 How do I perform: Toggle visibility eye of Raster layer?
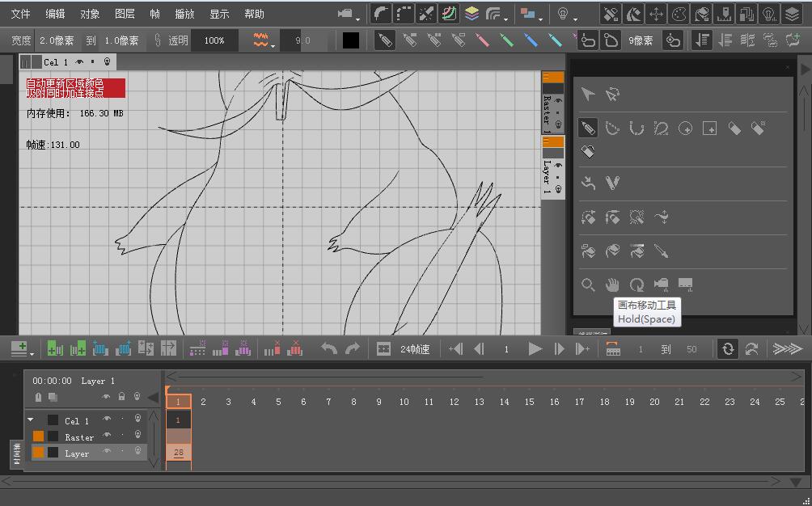coord(106,436)
